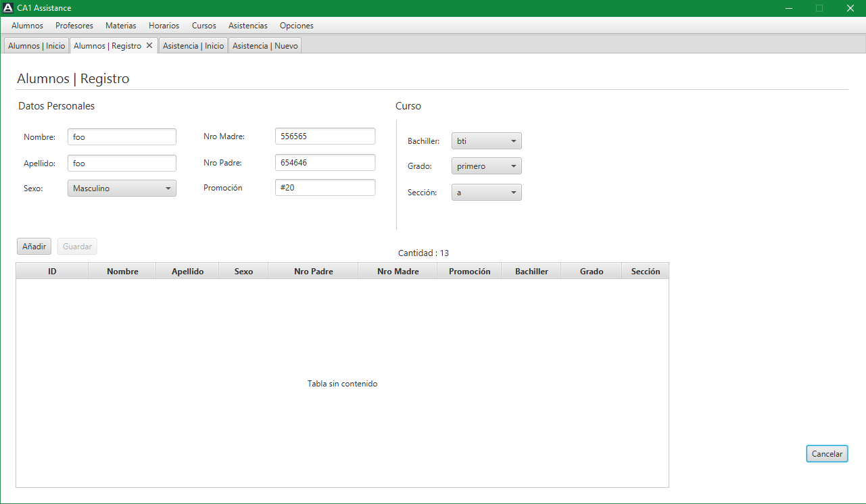The image size is (866, 504).
Task: Expand the Grado dropdown showing primero
Action: [487, 166]
